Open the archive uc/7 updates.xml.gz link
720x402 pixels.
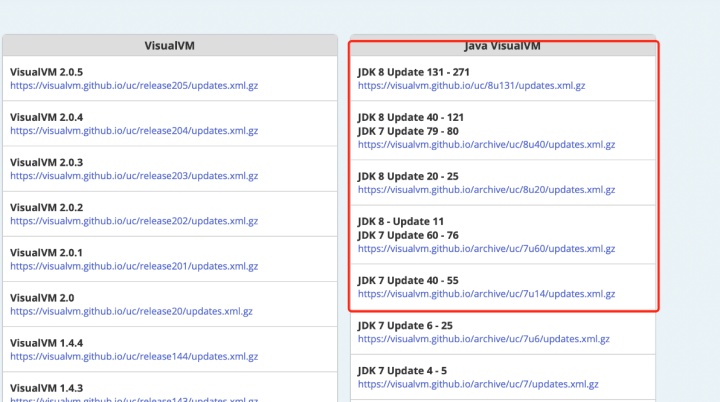[478, 384]
